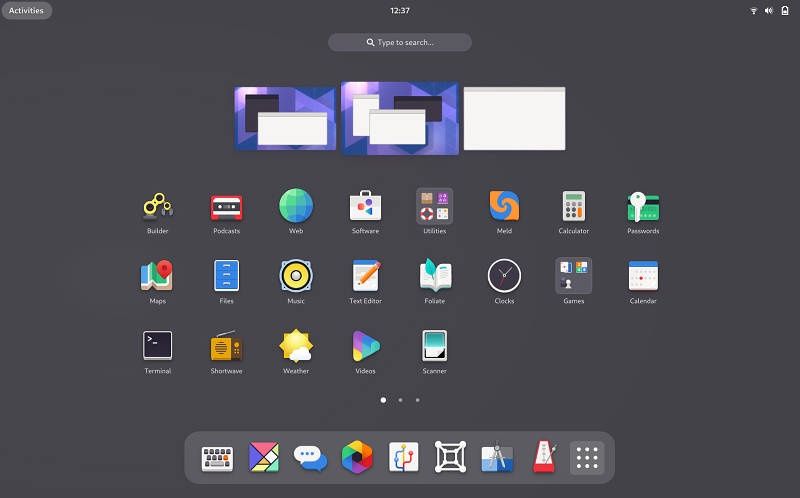Open the Music app

tap(296, 276)
